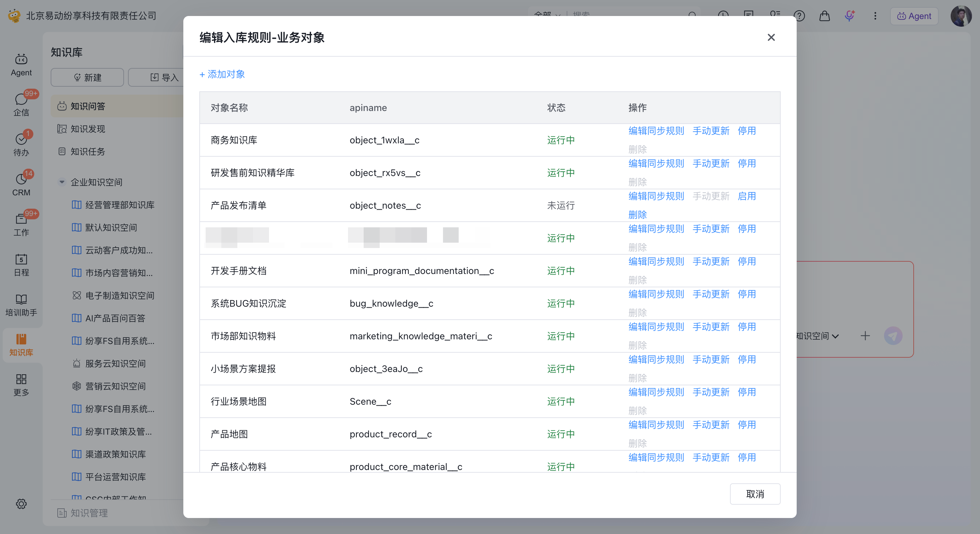Enable 产品发布清单 with 启用

click(746, 196)
